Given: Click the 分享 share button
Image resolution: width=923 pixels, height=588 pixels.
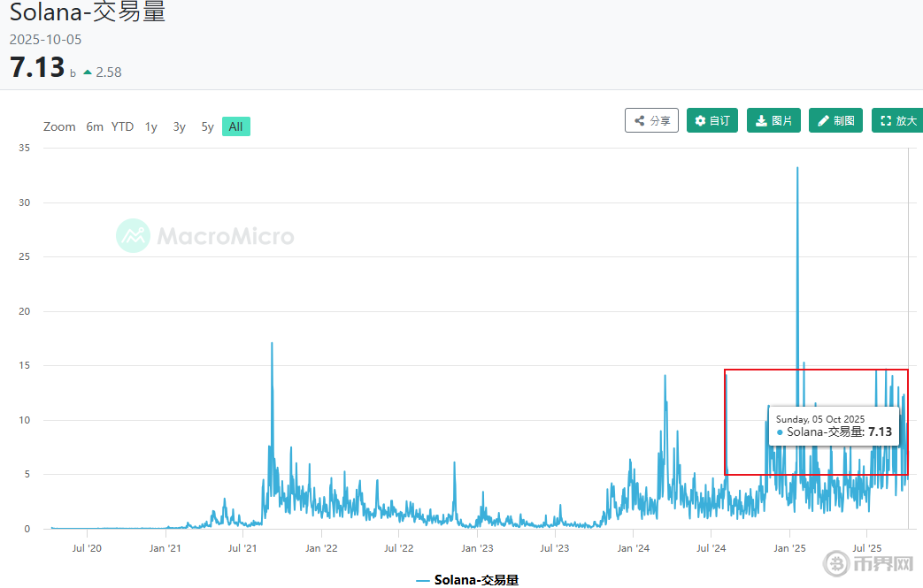Looking at the screenshot, I should pos(651,120).
